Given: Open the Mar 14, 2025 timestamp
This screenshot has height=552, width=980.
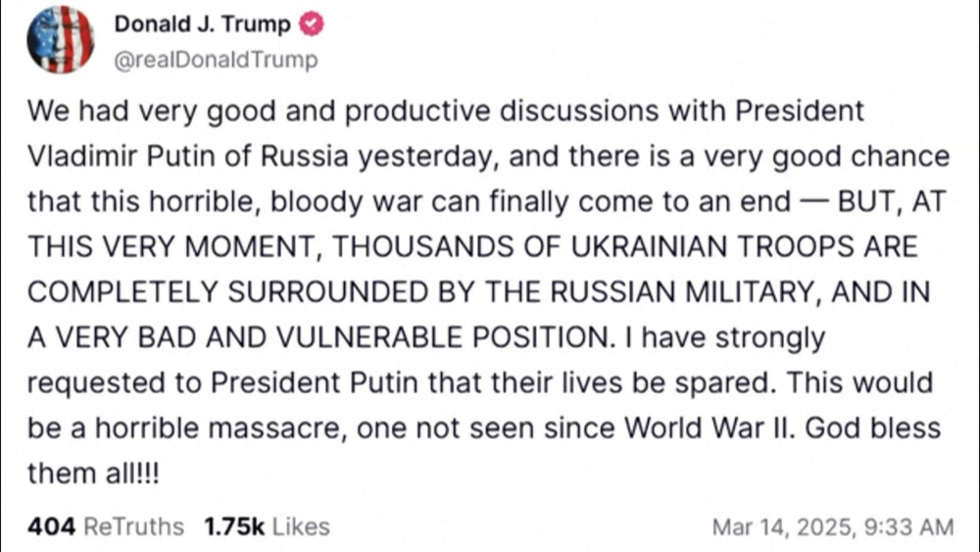Looking at the screenshot, I should (832, 527).
